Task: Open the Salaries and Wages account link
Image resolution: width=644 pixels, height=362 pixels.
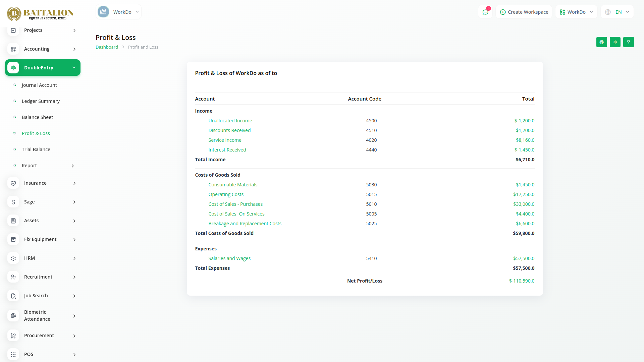Action: [229, 258]
